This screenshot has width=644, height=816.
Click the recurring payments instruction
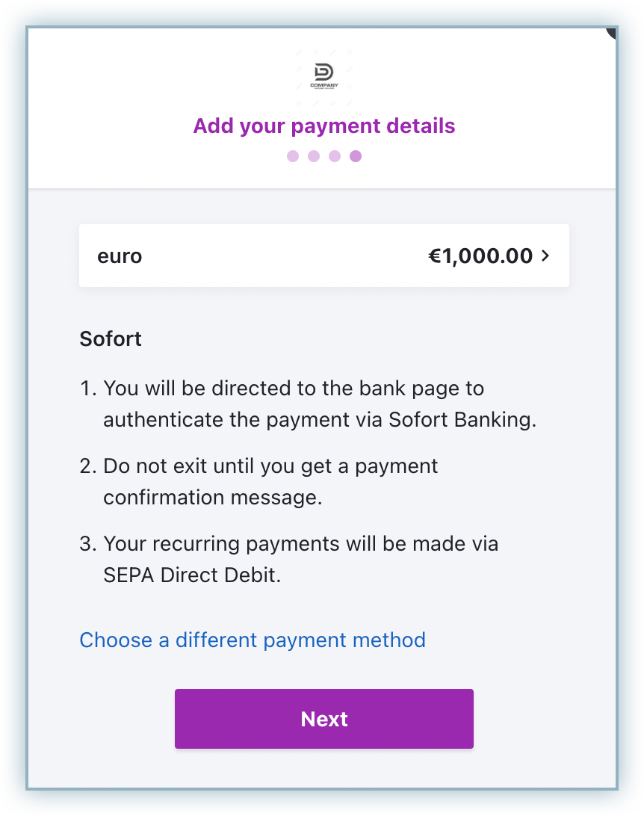[x=300, y=543]
